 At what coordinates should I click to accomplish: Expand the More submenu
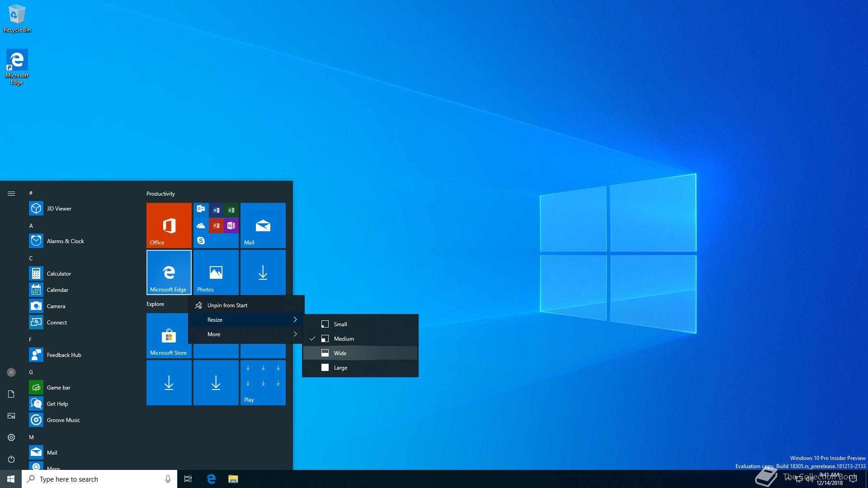coord(246,334)
